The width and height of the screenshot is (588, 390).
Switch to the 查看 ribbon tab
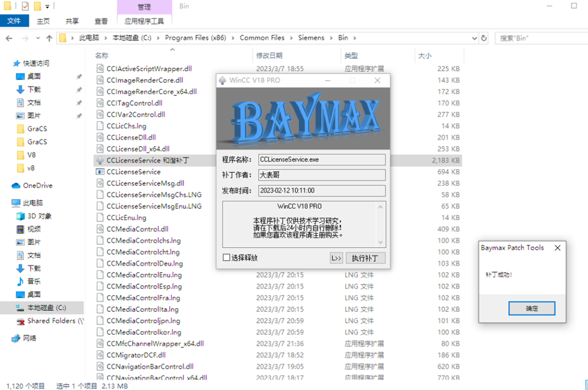click(x=101, y=21)
